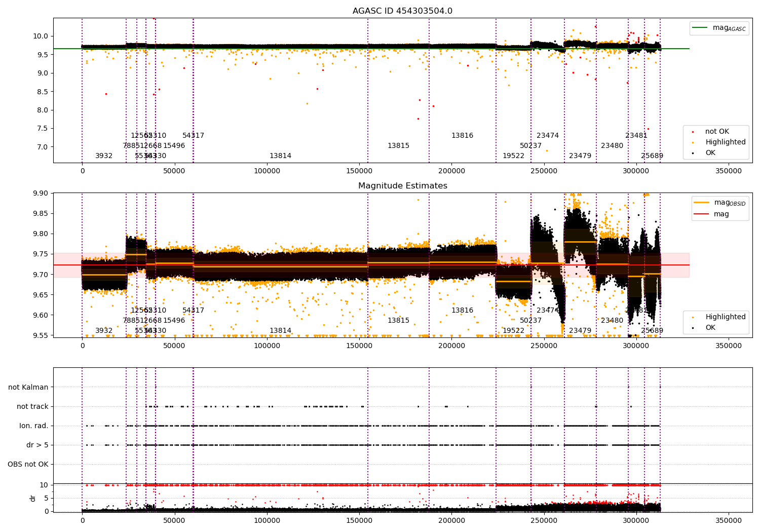
Task: Click the 8.5 y-axis tick in top plot
Action: click(x=43, y=92)
